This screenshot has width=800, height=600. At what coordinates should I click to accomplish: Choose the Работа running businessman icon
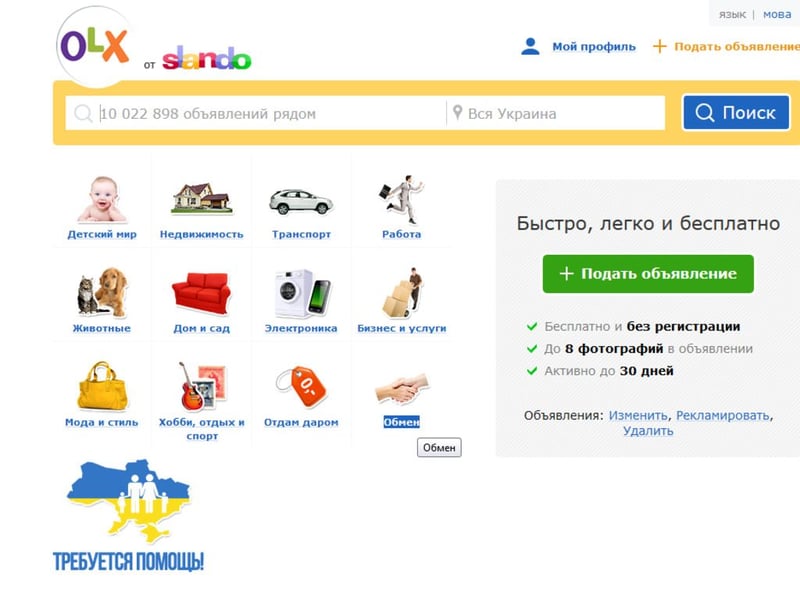402,199
